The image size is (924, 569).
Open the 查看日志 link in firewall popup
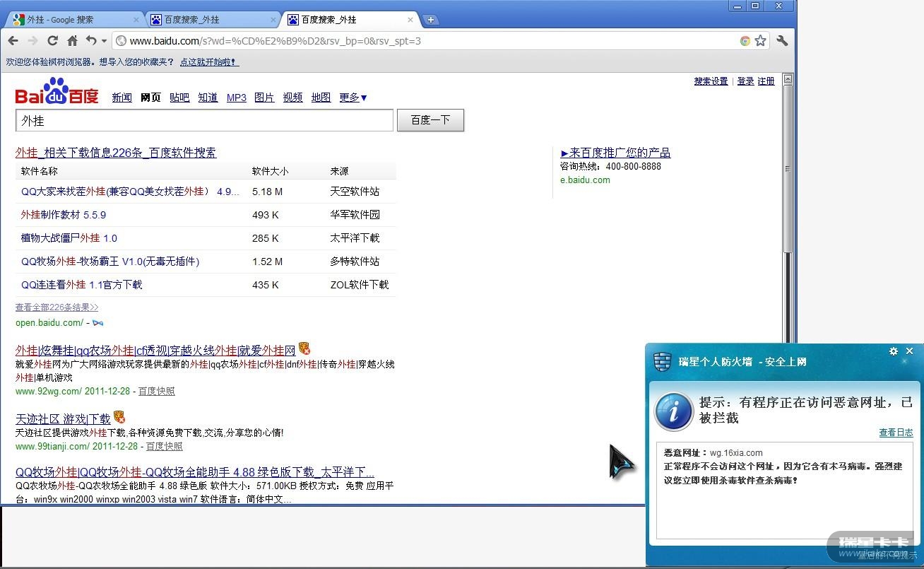(896, 433)
